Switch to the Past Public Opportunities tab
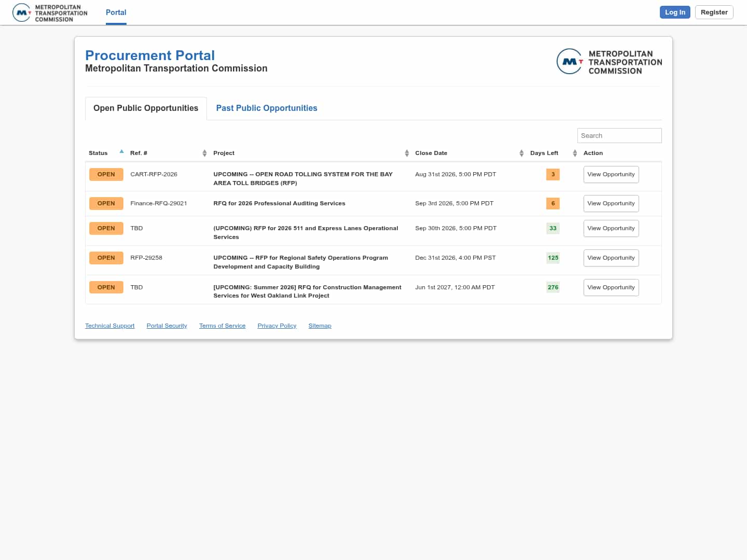 click(267, 108)
